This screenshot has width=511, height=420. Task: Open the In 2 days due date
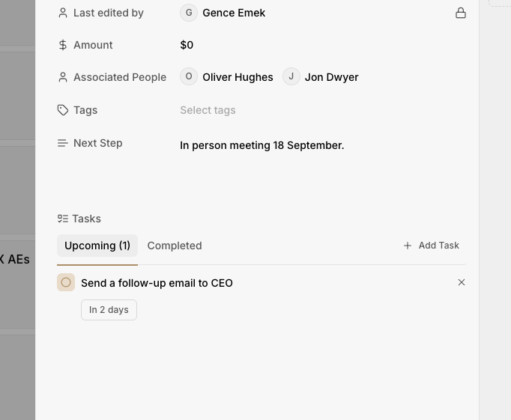pyautogui.click(x=109, y=310)
